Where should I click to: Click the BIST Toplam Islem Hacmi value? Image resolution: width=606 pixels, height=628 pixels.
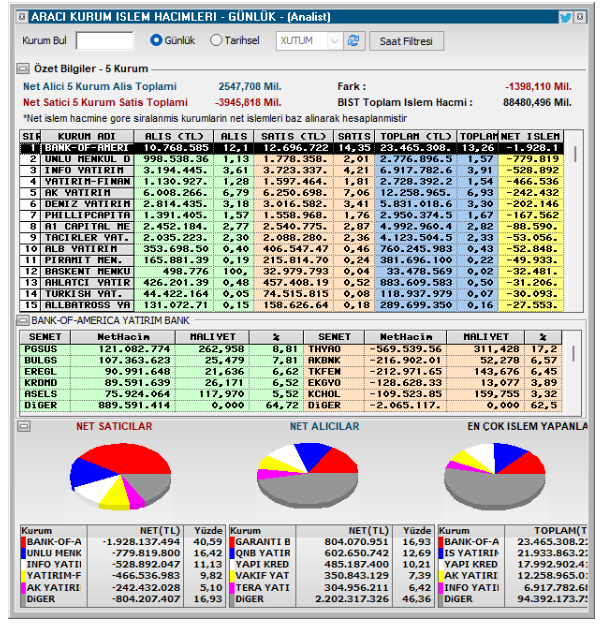pos(537,103)
